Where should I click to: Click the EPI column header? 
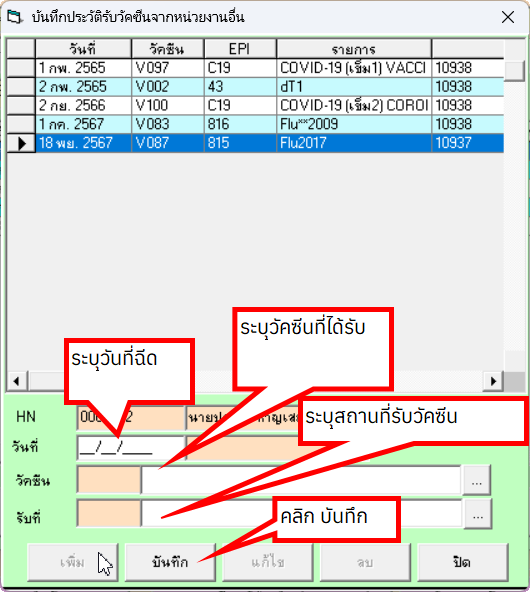point(240,49)
